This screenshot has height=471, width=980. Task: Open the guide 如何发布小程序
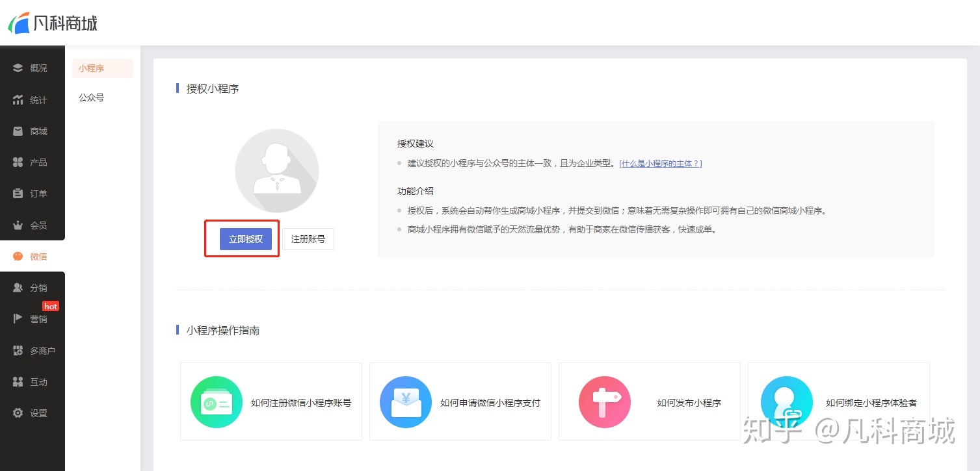pos(649,401)
